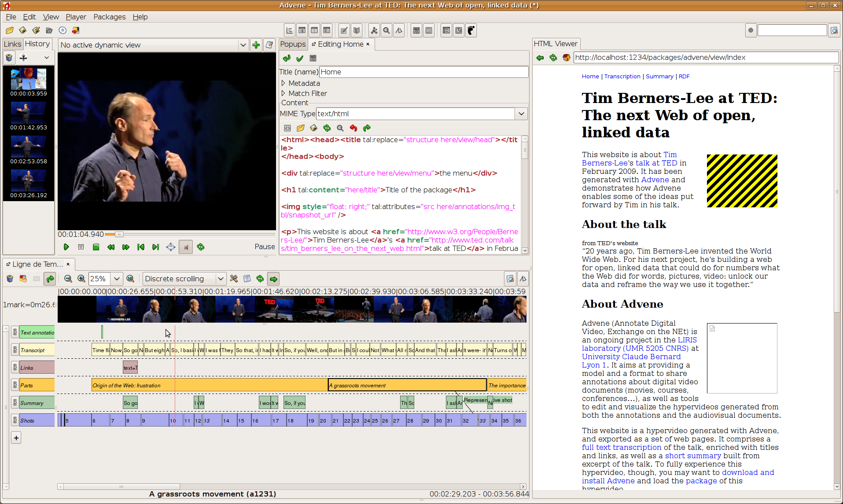Open the Packages menu
Screen dimensions: 843x504
109,17
